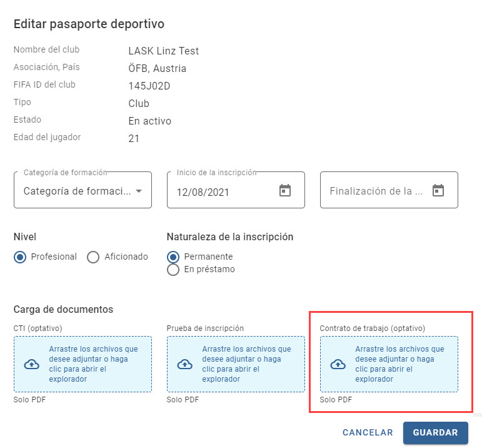Open calendar for Inicio de la inscripción
The width and height of the screenshot is (482, 448).
(285, 190)
